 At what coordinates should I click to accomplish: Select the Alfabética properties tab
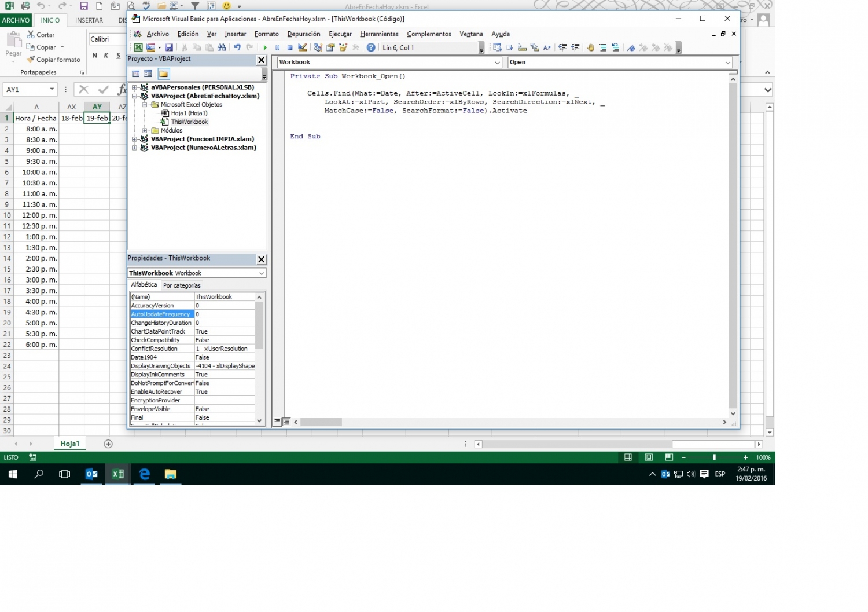click(144, 285)
